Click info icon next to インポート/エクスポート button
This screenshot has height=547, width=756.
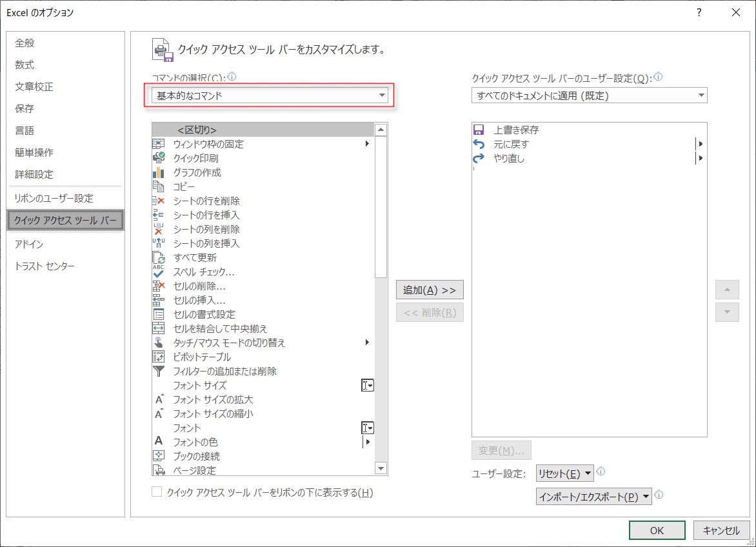click(659, 495)
